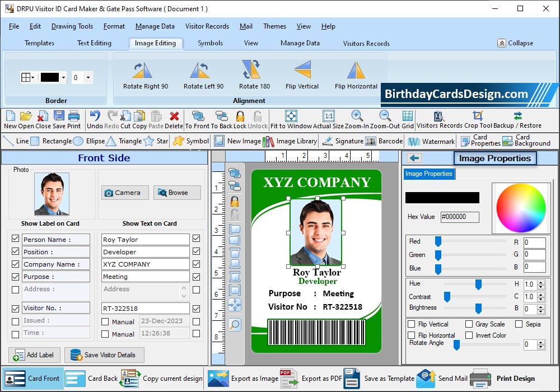Viewport: 560px width, 392px height.
Task: Browse for a photo file
Action: click(x=177, y=193)
